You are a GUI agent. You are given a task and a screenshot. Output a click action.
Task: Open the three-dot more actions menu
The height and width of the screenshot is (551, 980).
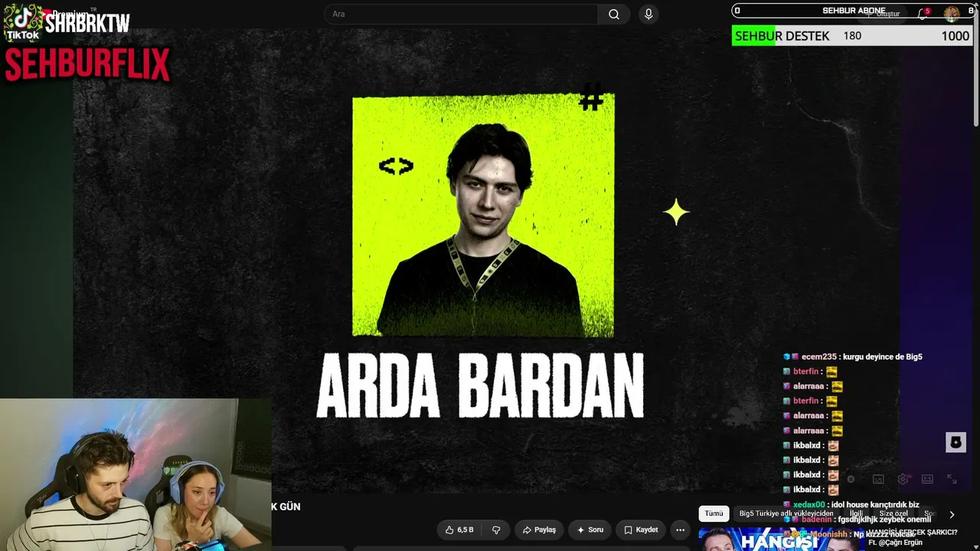click(x=680, y=530)
